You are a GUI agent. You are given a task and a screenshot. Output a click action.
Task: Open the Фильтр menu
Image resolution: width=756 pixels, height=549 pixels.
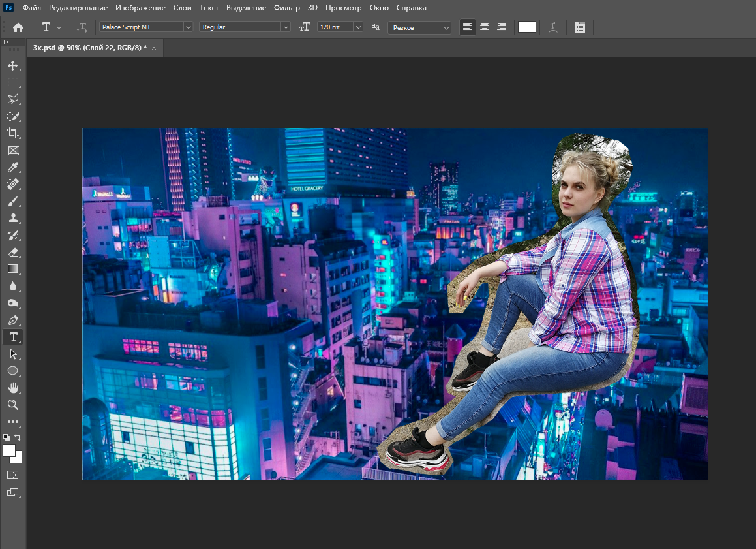click(x=287, y=8)
